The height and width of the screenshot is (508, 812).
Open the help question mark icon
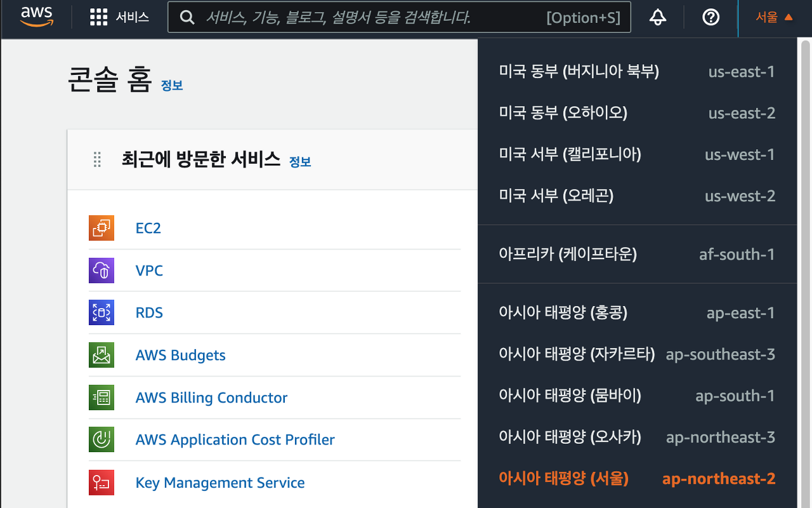[711, 18]
